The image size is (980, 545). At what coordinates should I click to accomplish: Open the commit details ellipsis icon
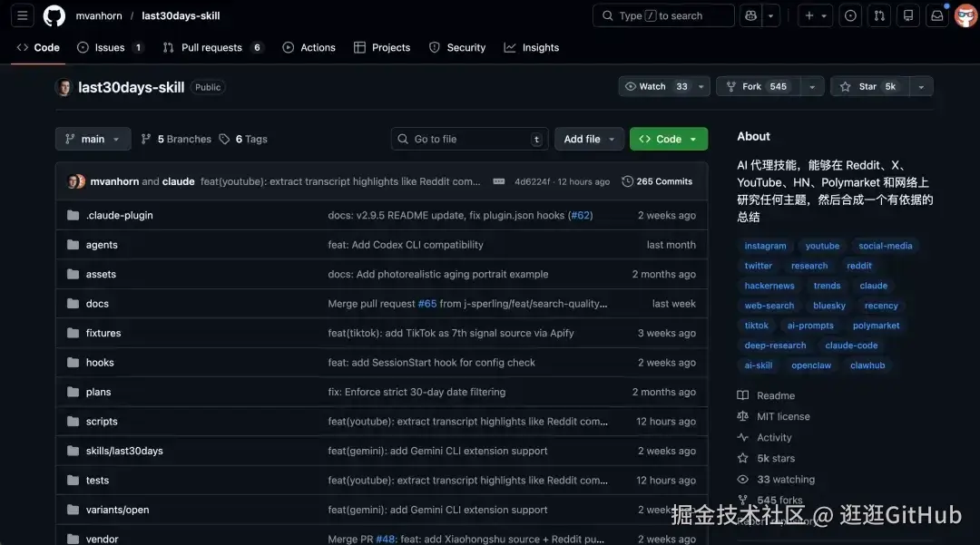[x=499, y=181]
